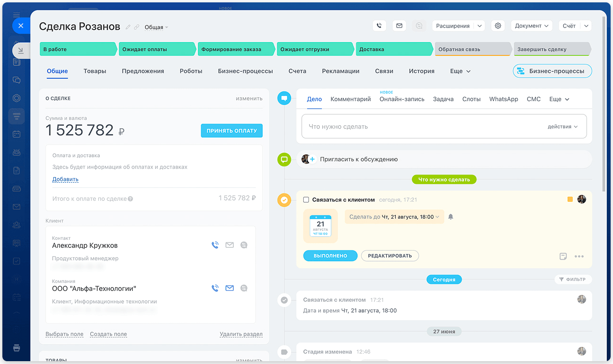613x364 pixels.
Task: Click the printer icon at sidebar bottom
Action: click(x=17, y=348)
